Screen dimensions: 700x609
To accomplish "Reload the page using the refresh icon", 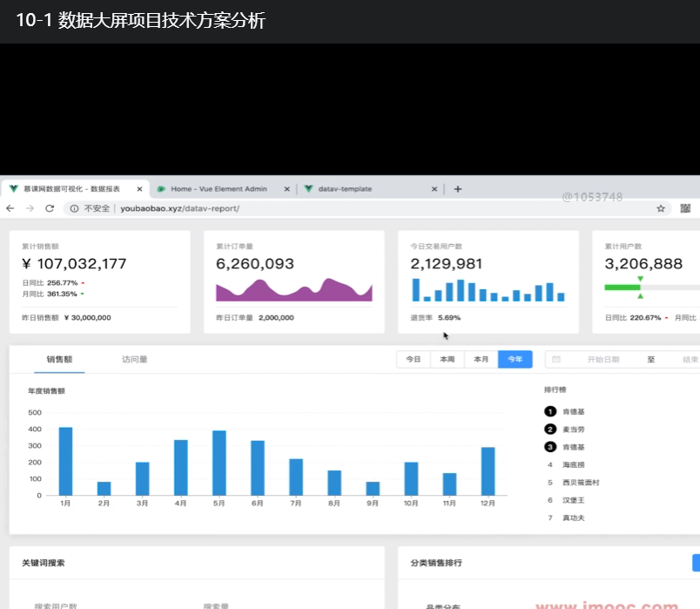I will point(50,208).
